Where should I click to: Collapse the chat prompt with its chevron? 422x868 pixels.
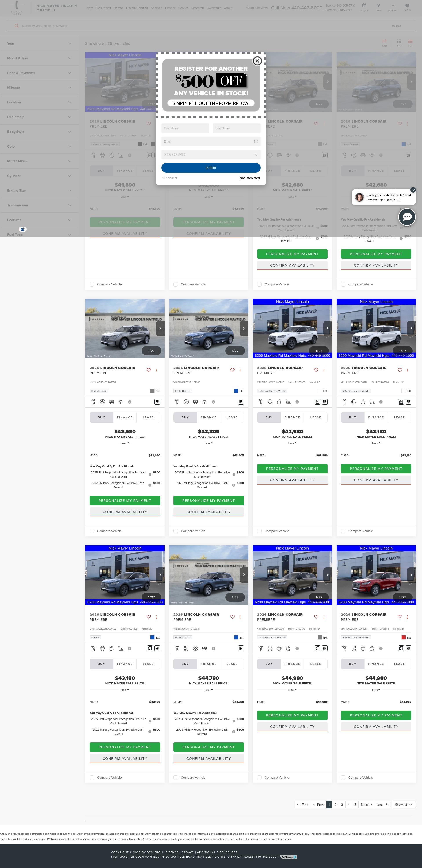[x=413, y=190]
